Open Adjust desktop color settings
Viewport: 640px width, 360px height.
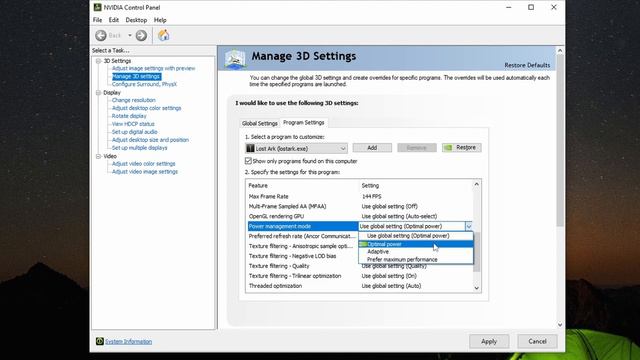tap(147, 108)
